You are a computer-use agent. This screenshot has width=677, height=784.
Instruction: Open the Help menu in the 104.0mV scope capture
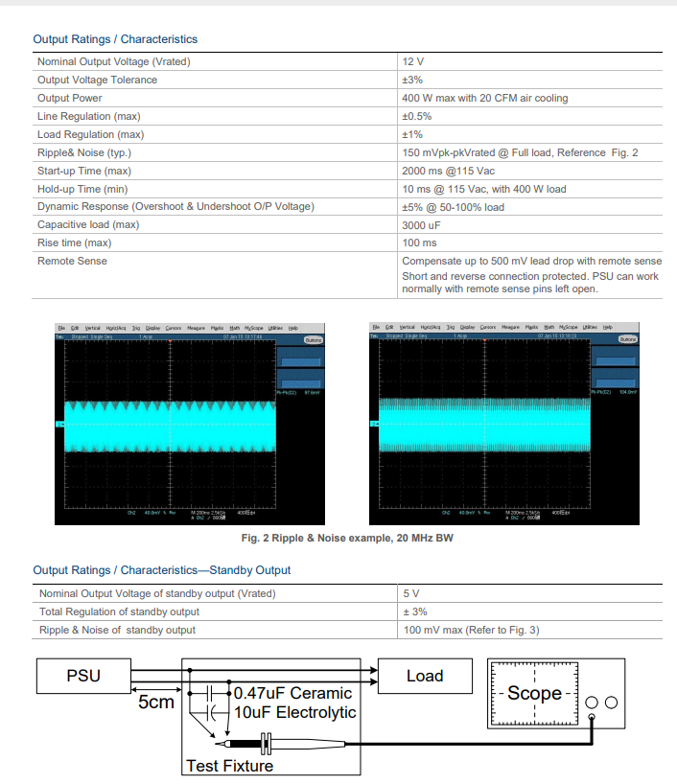(x=607, y=327)
